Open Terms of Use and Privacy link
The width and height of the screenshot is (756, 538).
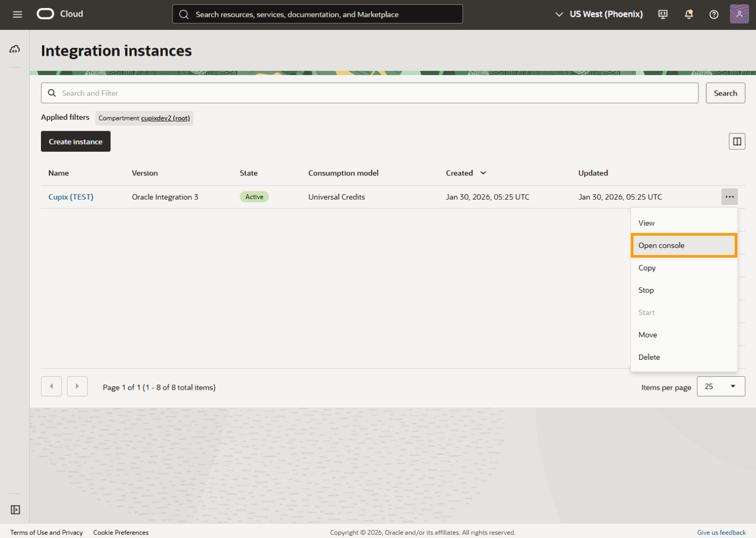(47, 532)
